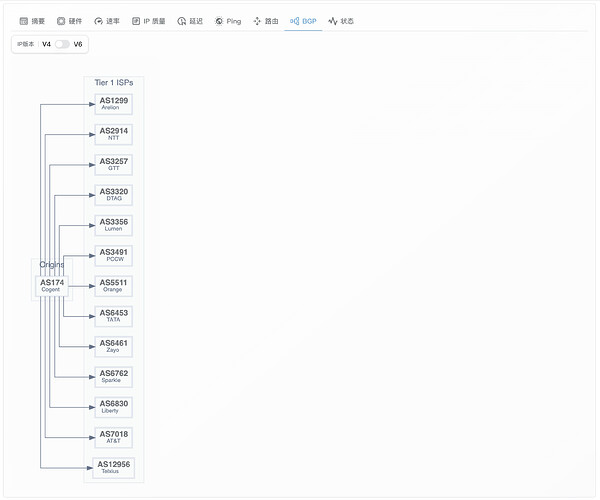
Task: Select the AS6830 Liberty node
Action: pos(114,407)
